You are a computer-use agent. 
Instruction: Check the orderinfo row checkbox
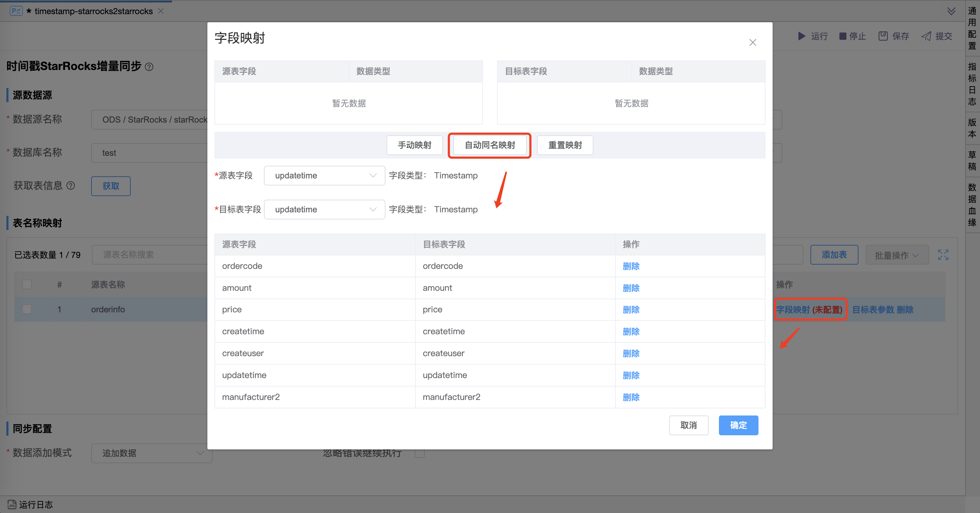point(26,309)
